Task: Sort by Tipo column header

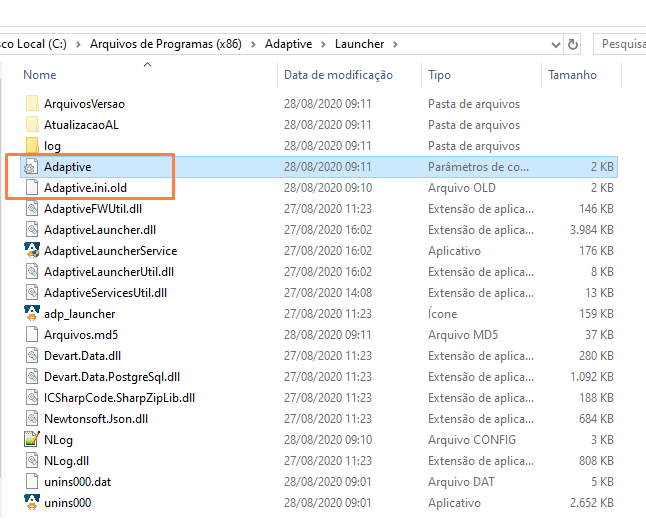Action: [x=439, y=75]
